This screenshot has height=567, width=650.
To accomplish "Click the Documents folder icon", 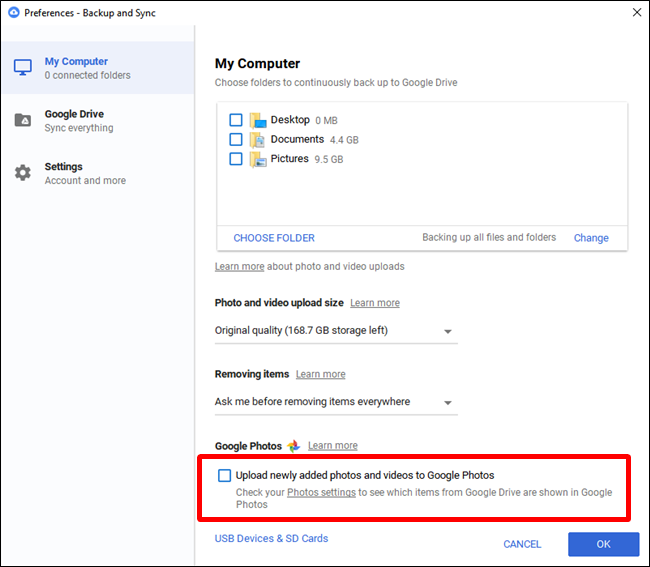I will pos(257,139).
